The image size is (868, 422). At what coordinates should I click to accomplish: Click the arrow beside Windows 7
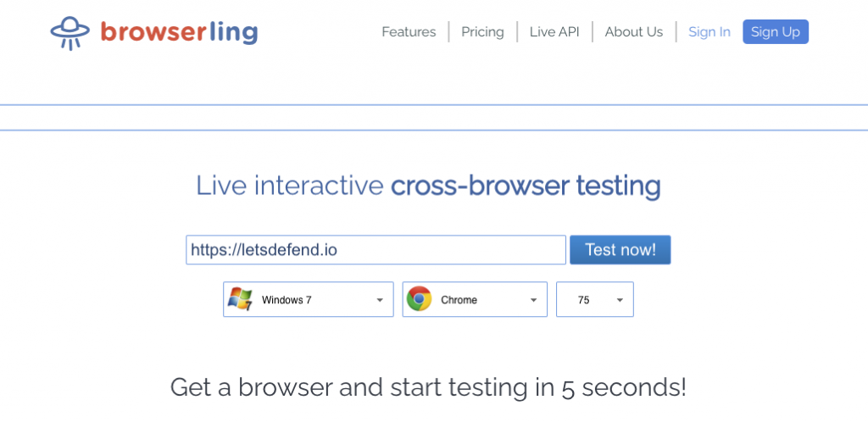pyautogui.click(x=380, y=300)
